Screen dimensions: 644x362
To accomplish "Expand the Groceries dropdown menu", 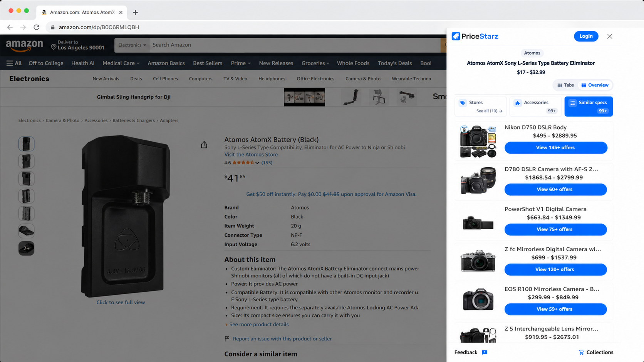I will coord(315,63).
